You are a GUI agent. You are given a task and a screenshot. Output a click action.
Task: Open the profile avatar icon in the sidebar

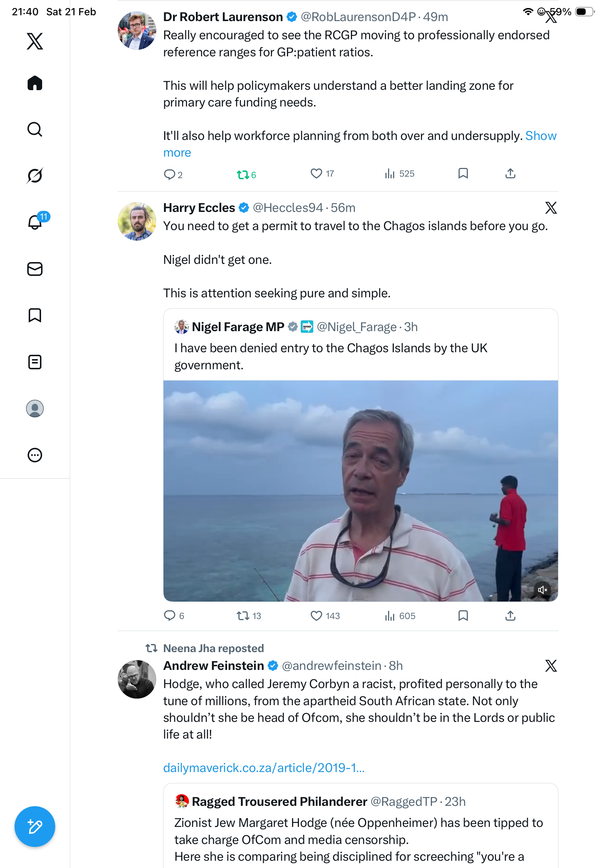pyautogui.click(x=35, y=408)
